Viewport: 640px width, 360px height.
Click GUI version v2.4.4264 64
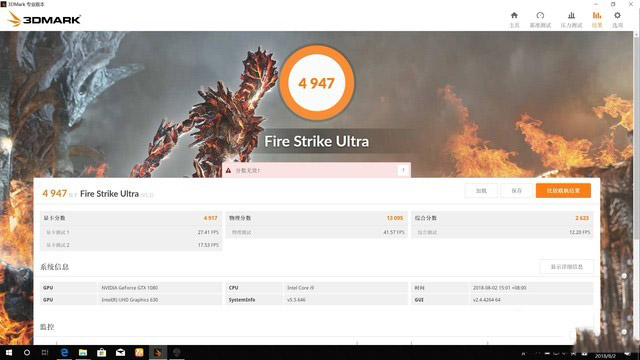click(487, 300)
